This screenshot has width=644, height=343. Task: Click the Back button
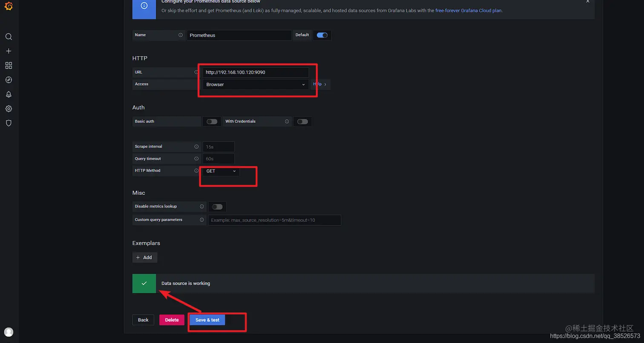pyautogui.click(x=143, y=320)
